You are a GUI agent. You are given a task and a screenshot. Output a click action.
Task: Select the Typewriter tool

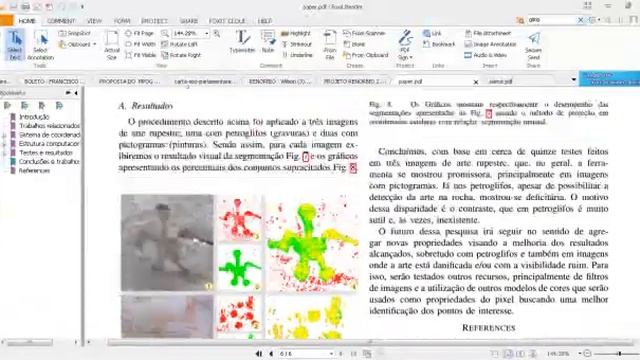pyautogui.click(x=242, y=41)
